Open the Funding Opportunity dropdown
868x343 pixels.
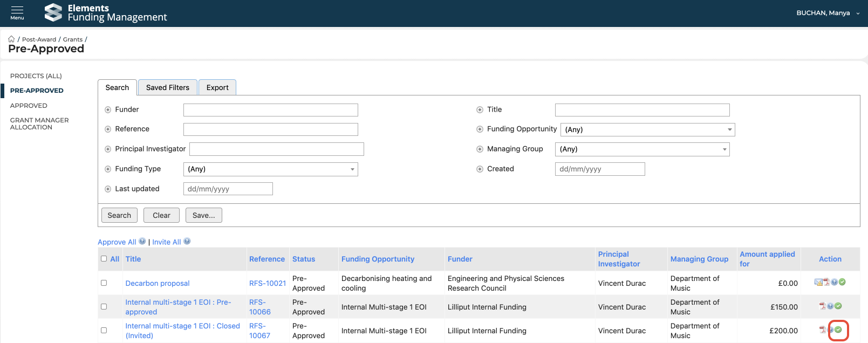click(x=647, y=129)
